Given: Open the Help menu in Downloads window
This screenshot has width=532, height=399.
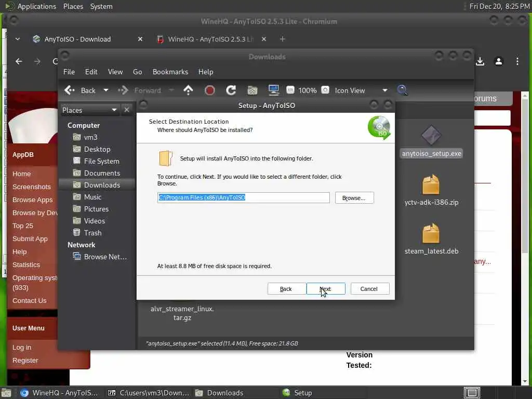Looking at the screenshot, I should click(206, 72).
